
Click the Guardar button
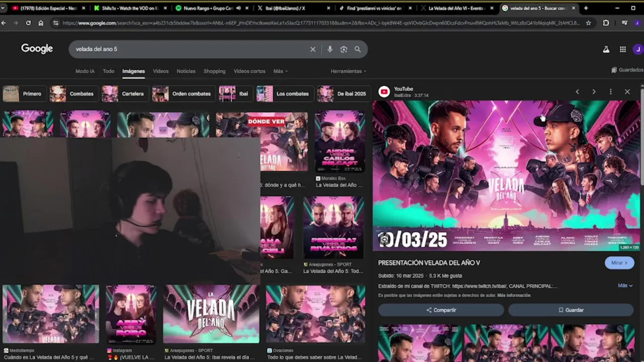tap(571, 310)
